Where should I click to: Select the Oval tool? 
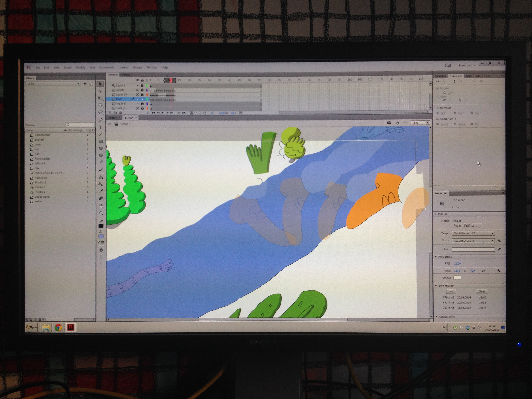pos(101,148)
